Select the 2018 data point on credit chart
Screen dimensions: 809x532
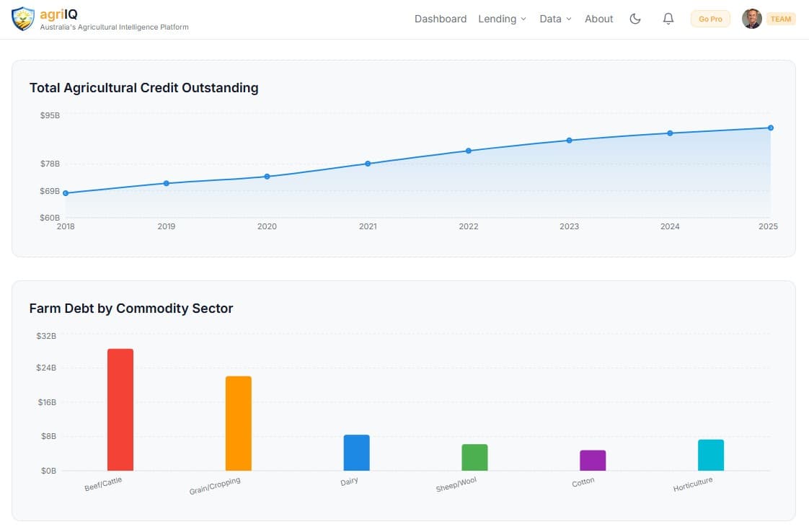pyautogui.click(x=66, y=192)
